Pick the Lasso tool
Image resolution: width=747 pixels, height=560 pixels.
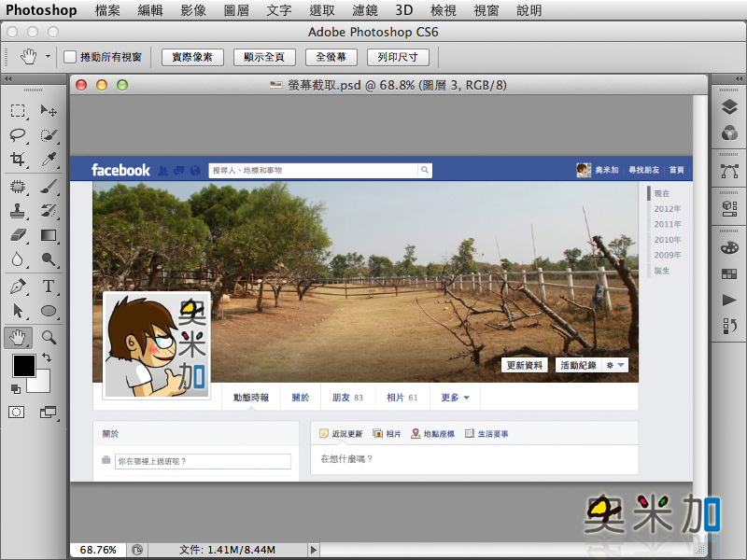point(18,134)
